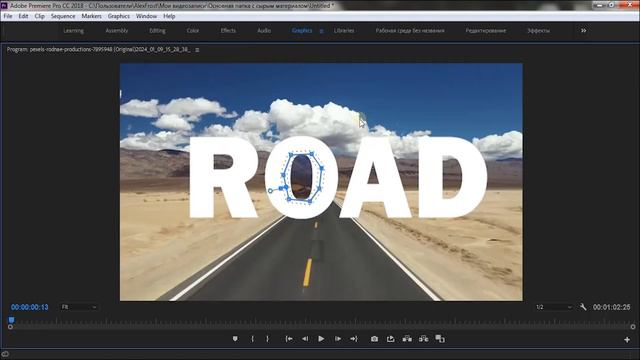Open the Help menu
The width and height of the screenshot is (640, 360).
tap(169, 16)
